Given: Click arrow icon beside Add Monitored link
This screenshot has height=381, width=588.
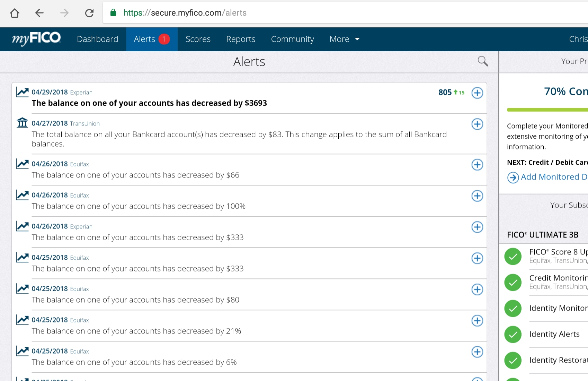Looking at the screenshot, I should [513, 177].
